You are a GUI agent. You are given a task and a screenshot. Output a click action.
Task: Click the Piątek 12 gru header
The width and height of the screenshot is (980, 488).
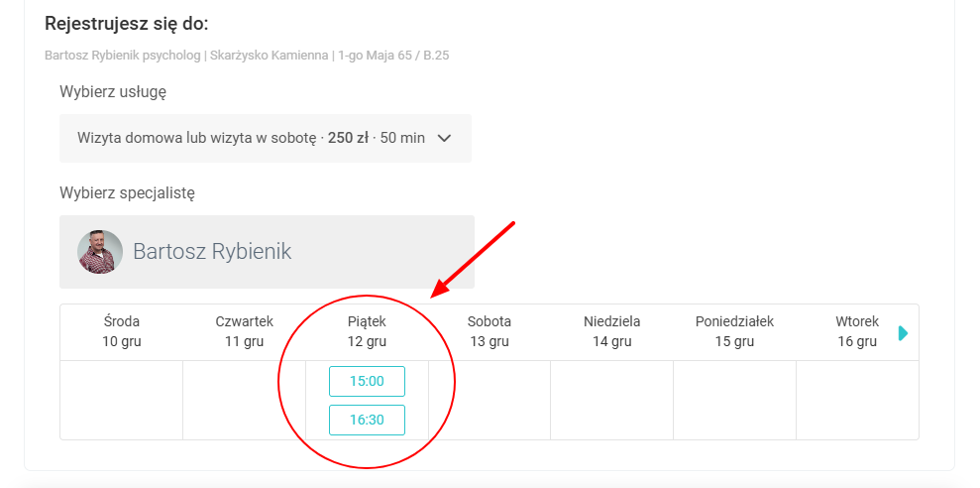(x=367, y=331)
